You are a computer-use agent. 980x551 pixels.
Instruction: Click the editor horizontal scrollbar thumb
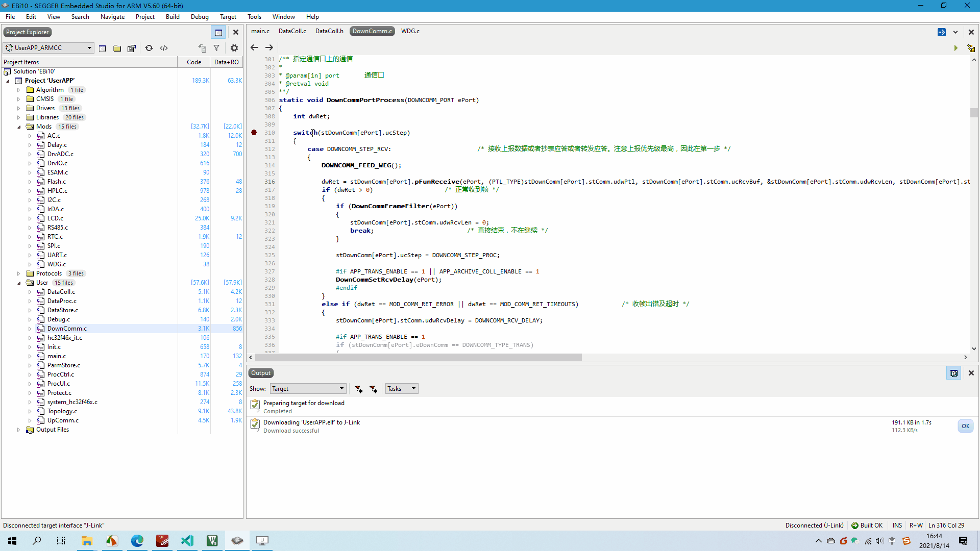(419, 358)
